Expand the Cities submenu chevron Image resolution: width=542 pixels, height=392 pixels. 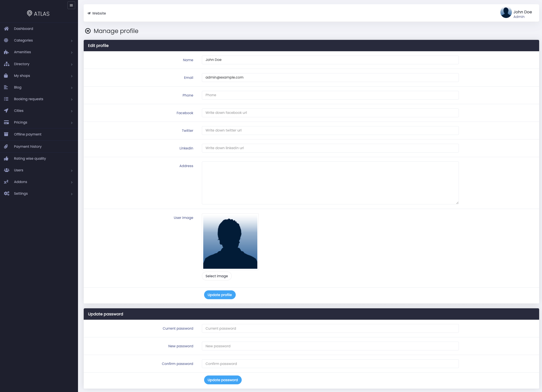click(x=72, y=111)
